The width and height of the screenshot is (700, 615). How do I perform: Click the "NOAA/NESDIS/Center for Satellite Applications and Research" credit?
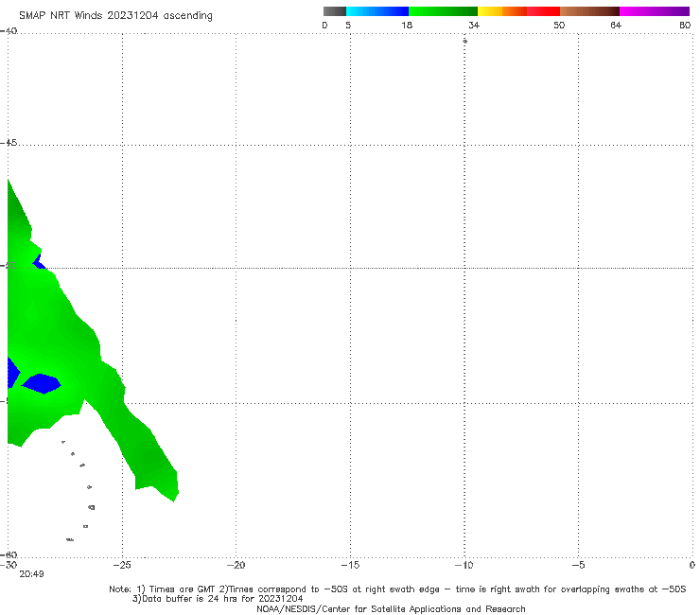click(x=391, y=609)
